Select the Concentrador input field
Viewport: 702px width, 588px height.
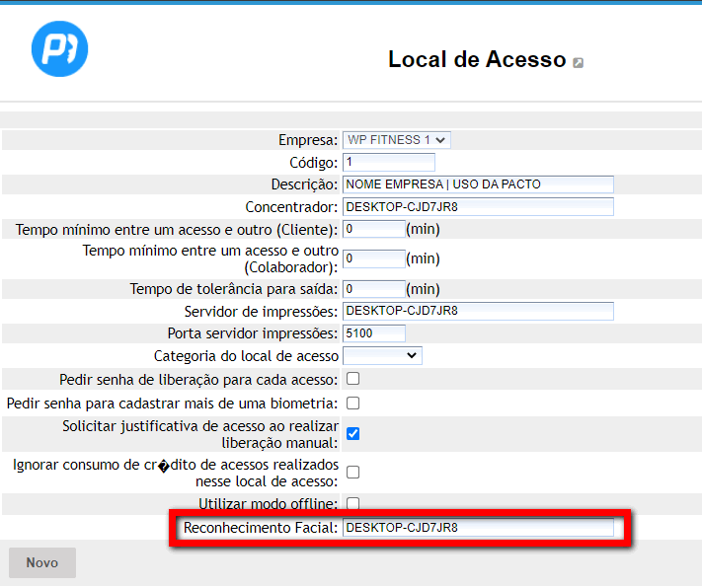click(x=478, y=207)
